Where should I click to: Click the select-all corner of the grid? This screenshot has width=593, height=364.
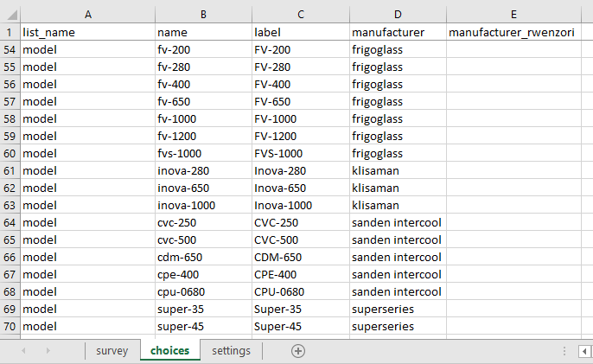10,14
